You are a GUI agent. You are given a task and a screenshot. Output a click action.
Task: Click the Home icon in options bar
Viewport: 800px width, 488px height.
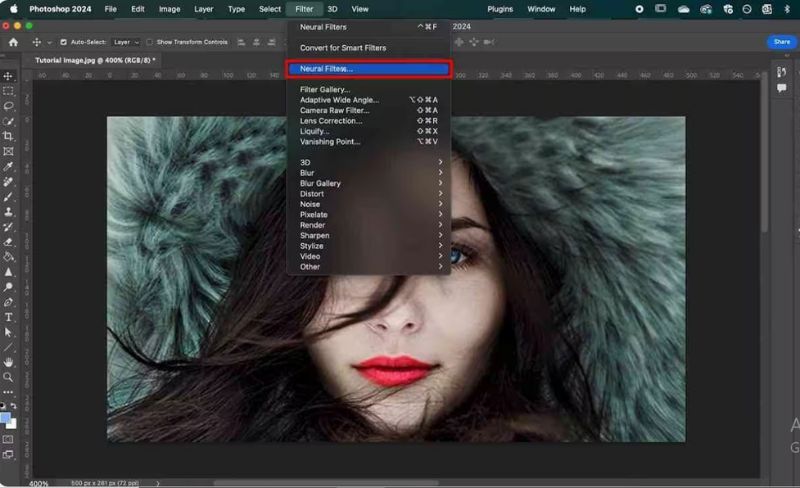13,42
